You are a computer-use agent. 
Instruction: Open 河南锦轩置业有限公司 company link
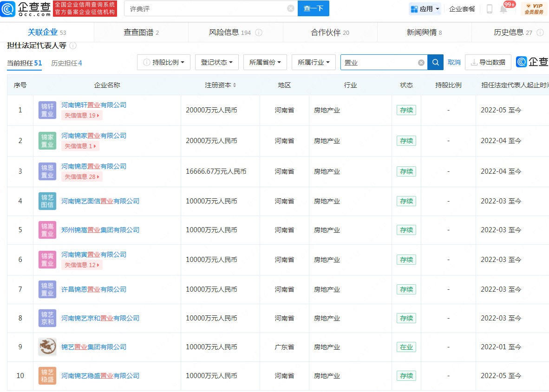pos(94,105)
